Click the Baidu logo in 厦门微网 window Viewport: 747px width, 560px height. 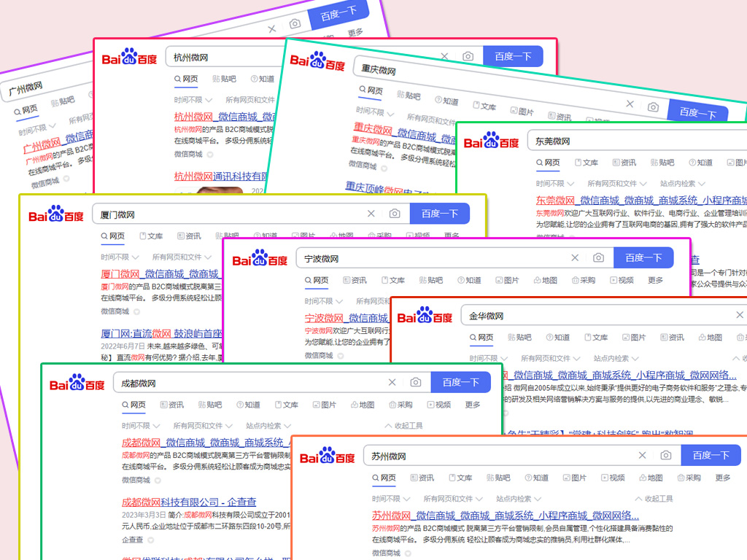[56, 214]
